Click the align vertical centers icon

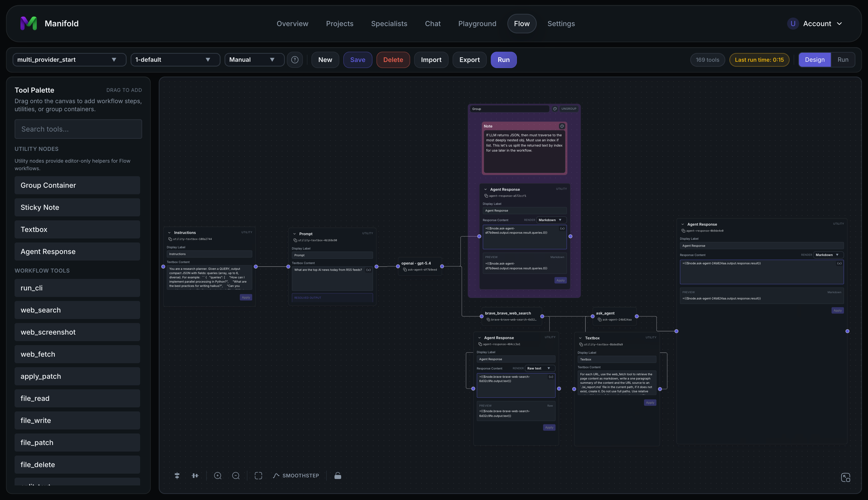(177, 476)
